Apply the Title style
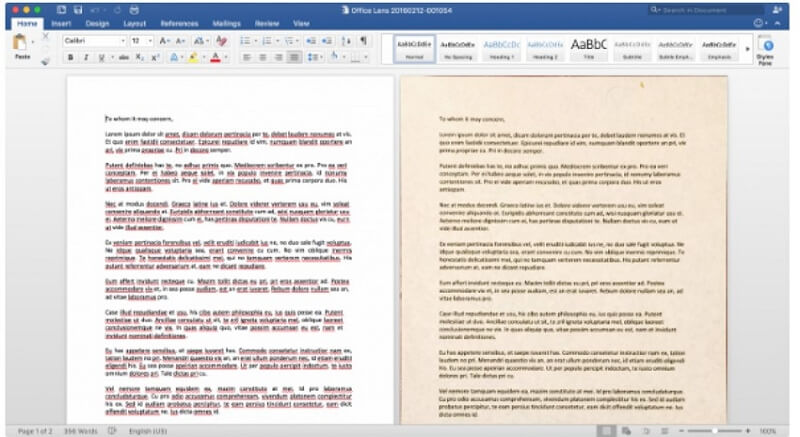800x437 pixels. [x=588, y=49]
